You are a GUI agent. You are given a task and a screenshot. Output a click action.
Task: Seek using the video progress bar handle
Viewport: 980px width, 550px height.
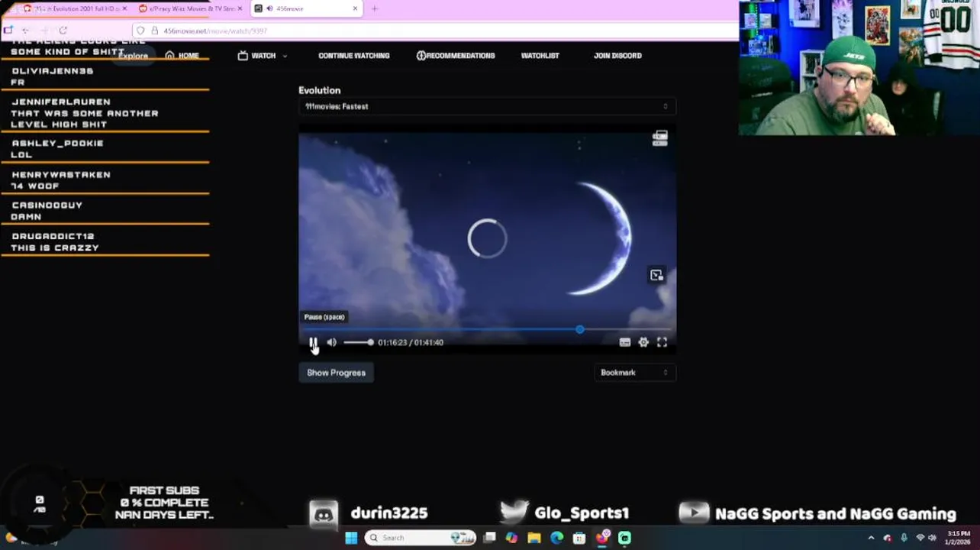(580, 329)
